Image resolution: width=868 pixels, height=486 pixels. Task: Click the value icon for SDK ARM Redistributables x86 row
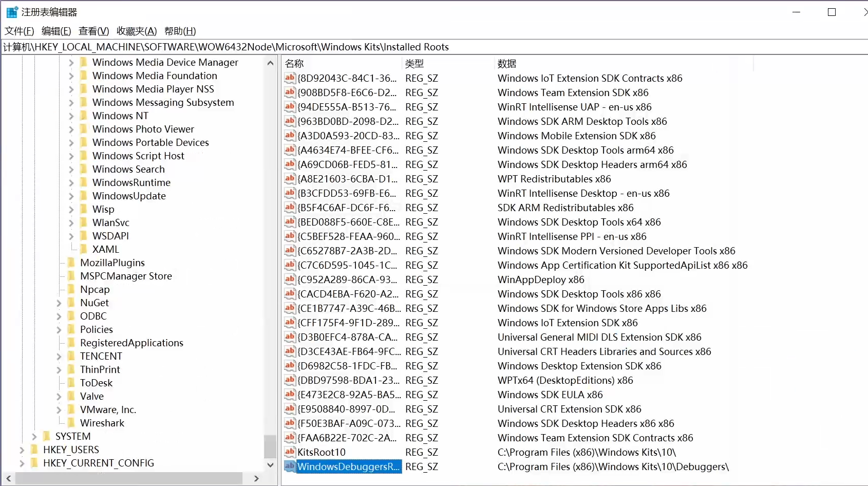(x=290, y=208)
